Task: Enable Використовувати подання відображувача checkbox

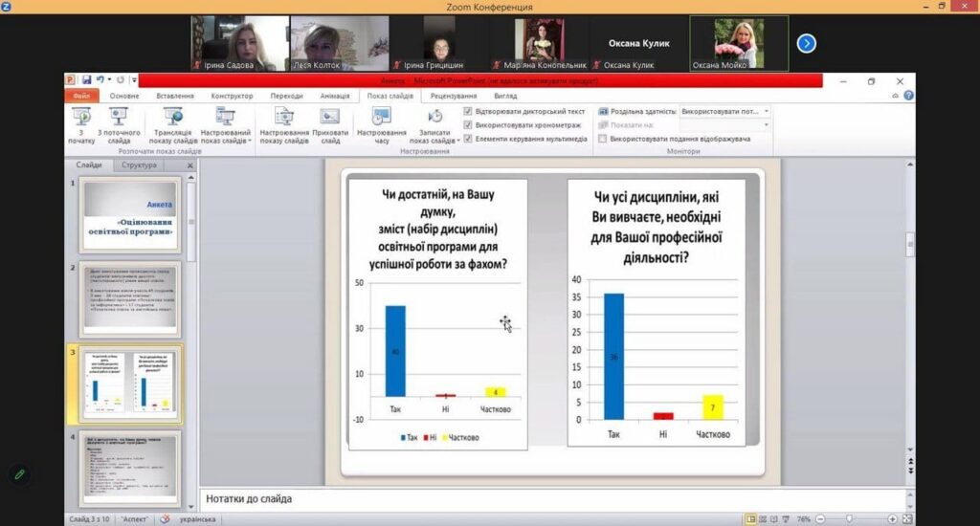Action: (602, 139)
